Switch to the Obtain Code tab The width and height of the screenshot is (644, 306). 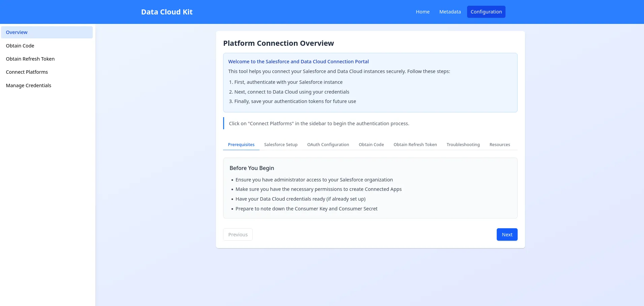[371, 145]
